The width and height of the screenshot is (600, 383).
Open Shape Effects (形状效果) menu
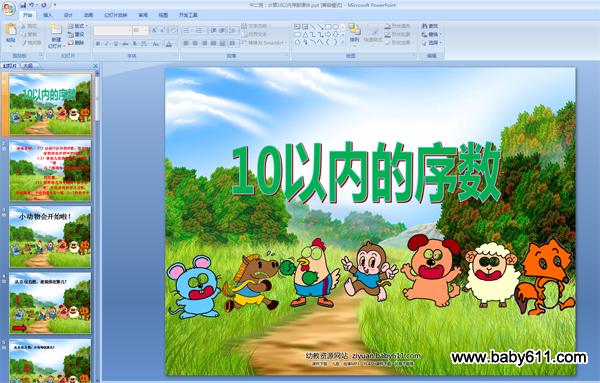pyautogui.click(x=398, y=43)
